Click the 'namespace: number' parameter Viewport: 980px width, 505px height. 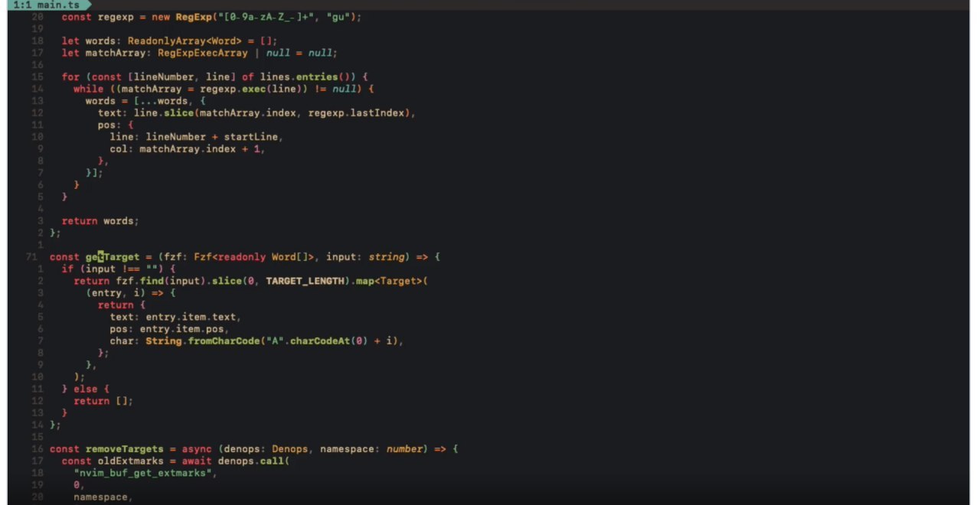(x=373, y=449)
